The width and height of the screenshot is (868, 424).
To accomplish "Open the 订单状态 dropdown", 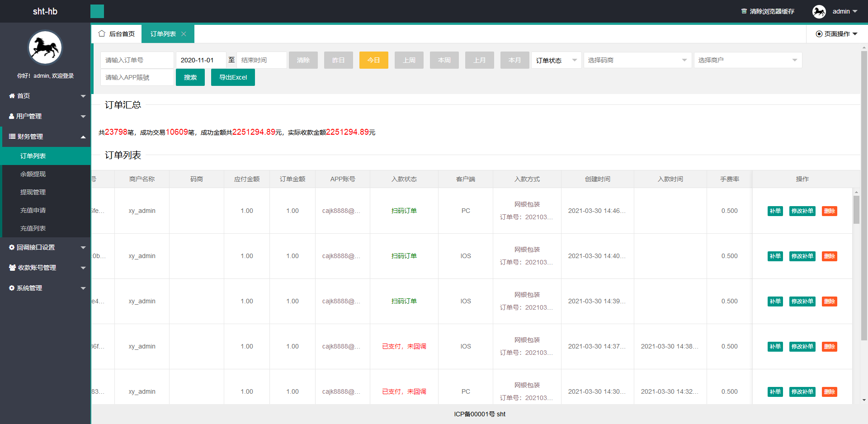I will point(556,60).
